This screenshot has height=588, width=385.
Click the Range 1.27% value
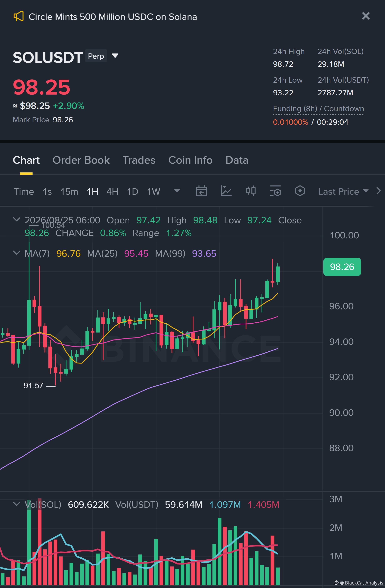179,233
